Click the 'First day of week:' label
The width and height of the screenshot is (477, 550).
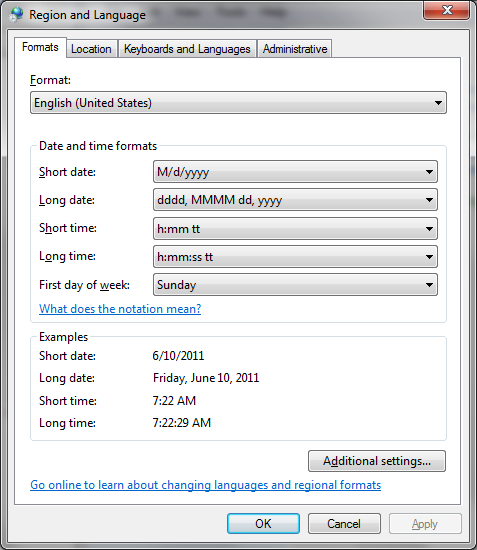point(85,285)
